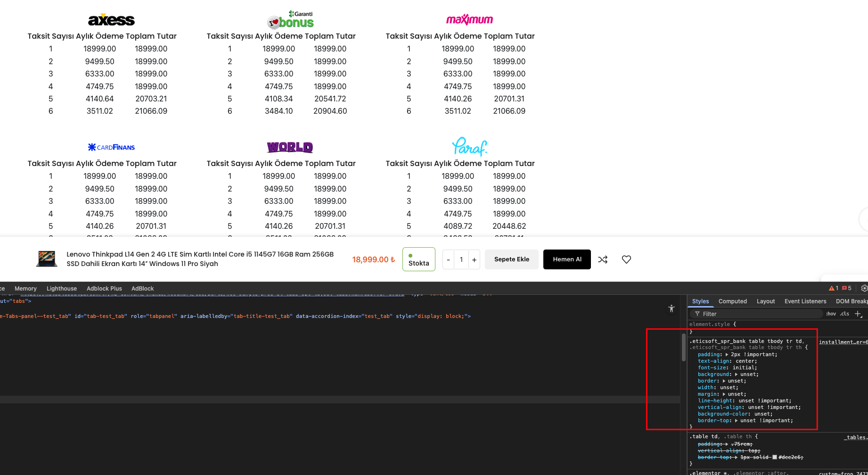Expand the border-top unset !important triangle
The height and width of the screenshot is (475, 868).
737,421
